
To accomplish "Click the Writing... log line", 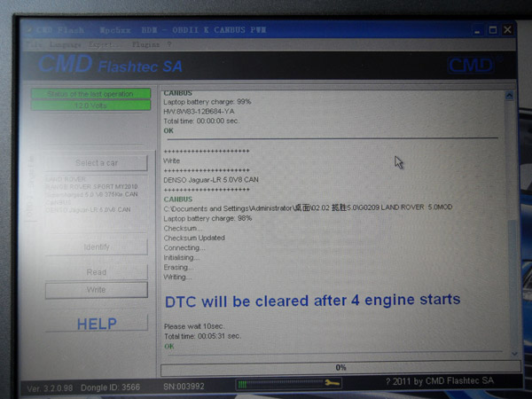I will pyautogui.click(x=177, y=278).
